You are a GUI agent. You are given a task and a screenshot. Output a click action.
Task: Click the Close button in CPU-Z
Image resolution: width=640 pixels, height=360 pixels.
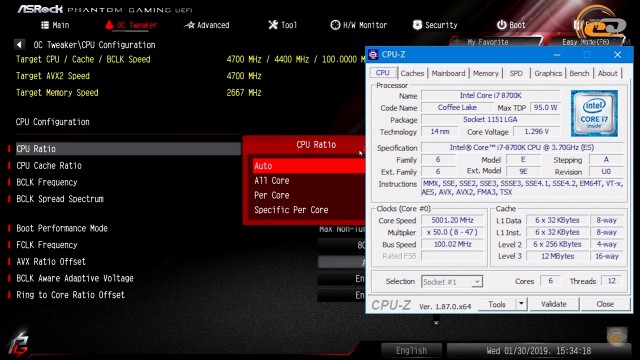pos(605,304)
